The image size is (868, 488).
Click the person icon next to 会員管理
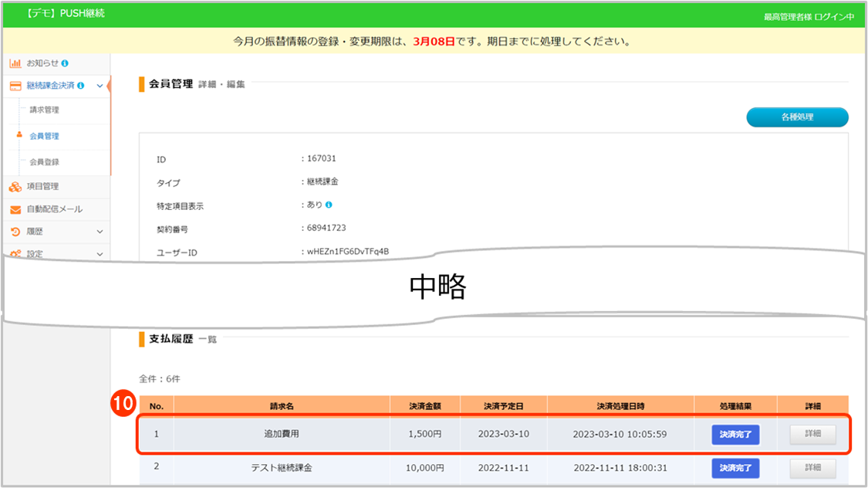coord(19,135)
